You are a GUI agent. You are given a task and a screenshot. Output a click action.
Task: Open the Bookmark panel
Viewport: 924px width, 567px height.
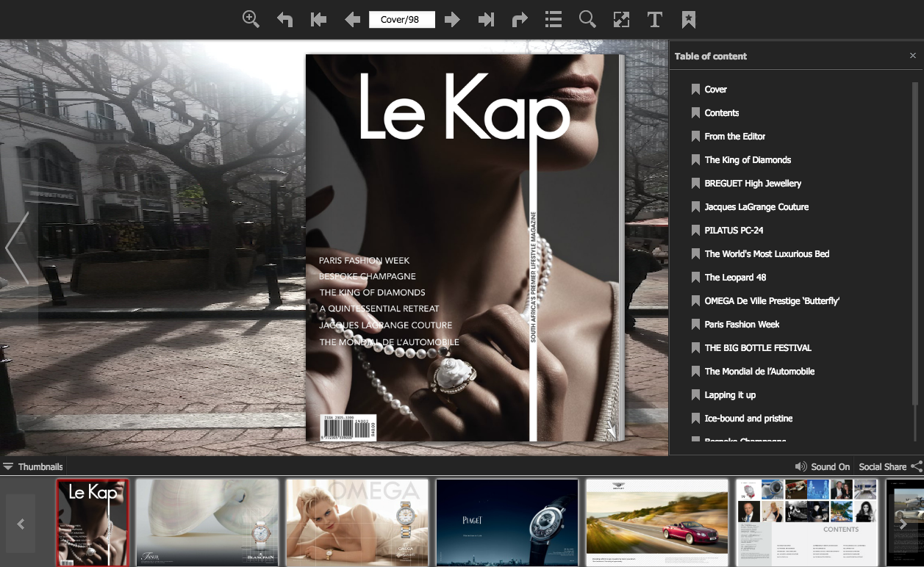point(688,19)
